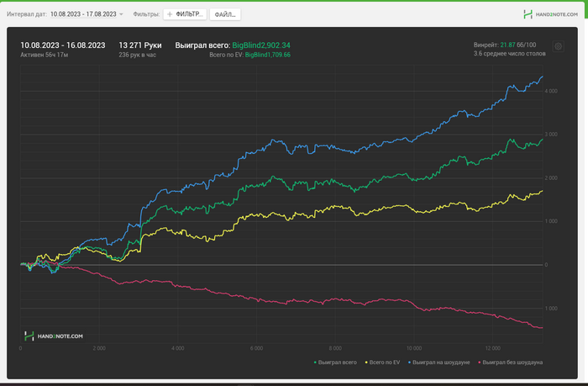Click the Интервал дат label
This screenshot has width=588, height=386.
tap(27, 14)
